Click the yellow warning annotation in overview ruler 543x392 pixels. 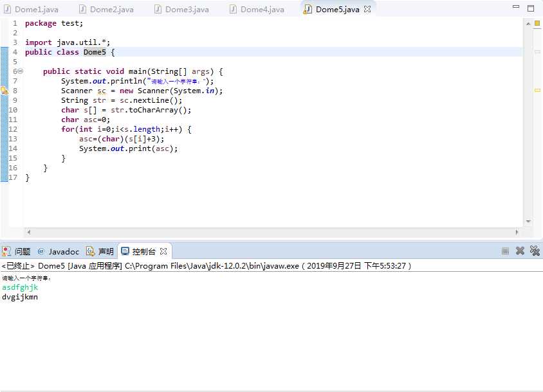pos(537,91)
